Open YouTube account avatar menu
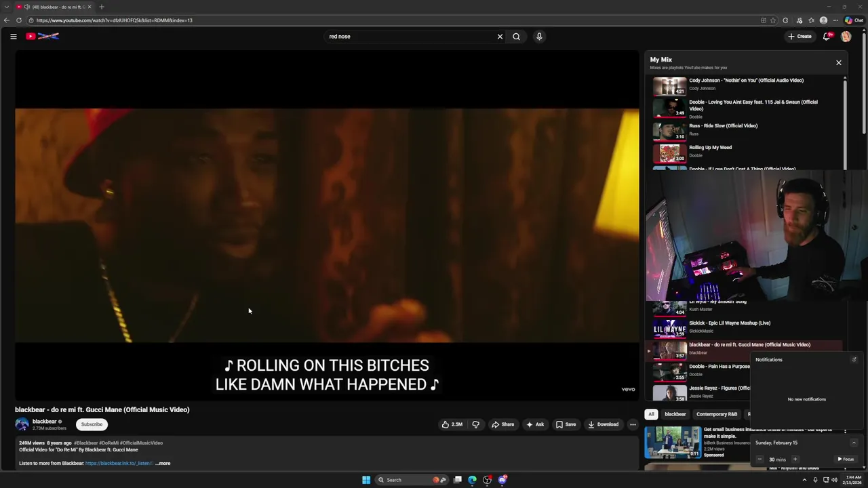This screenshot has width=868, height=488. coord(846,37)
